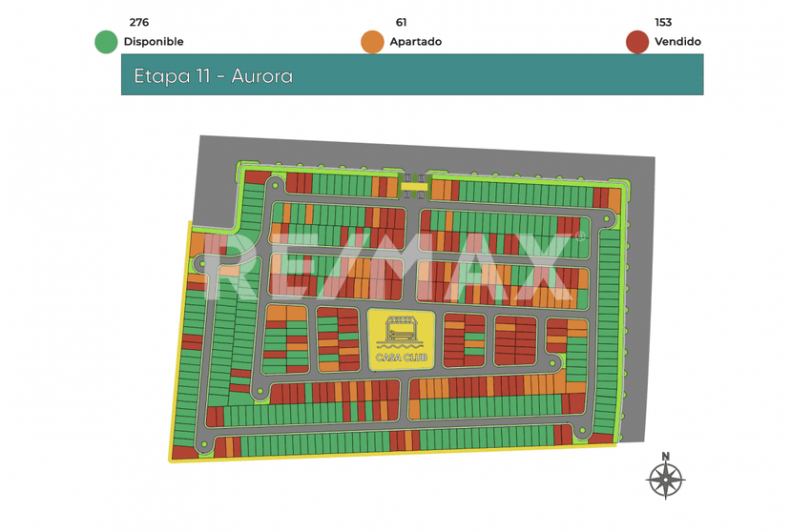Click the 61 reserved lots count
The image size is (790, 532).
pos(402,22)
